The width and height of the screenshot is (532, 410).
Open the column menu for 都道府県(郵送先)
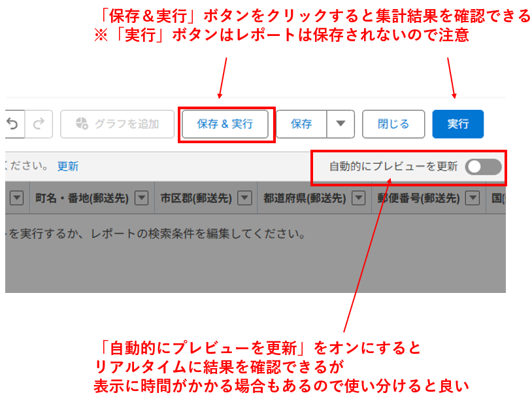point(359,198)
